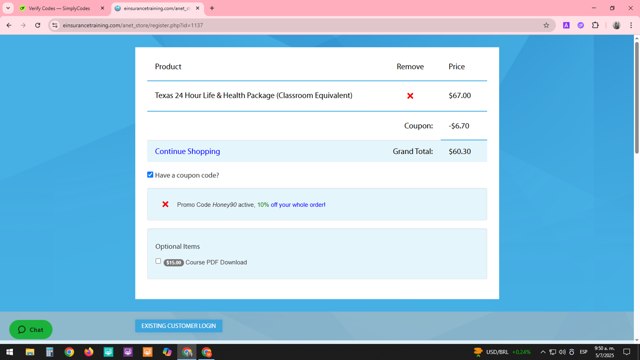The height and width of the screenshot is (360, 640).
Task: Bookmark this page with the star
Action: [546, 25]
